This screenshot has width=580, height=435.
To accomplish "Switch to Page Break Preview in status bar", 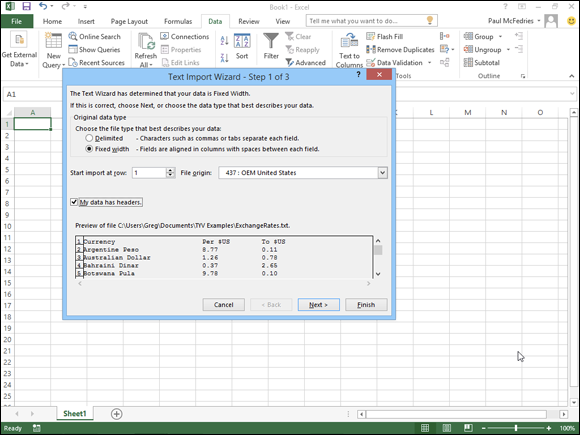I will (x=468, y=428).
